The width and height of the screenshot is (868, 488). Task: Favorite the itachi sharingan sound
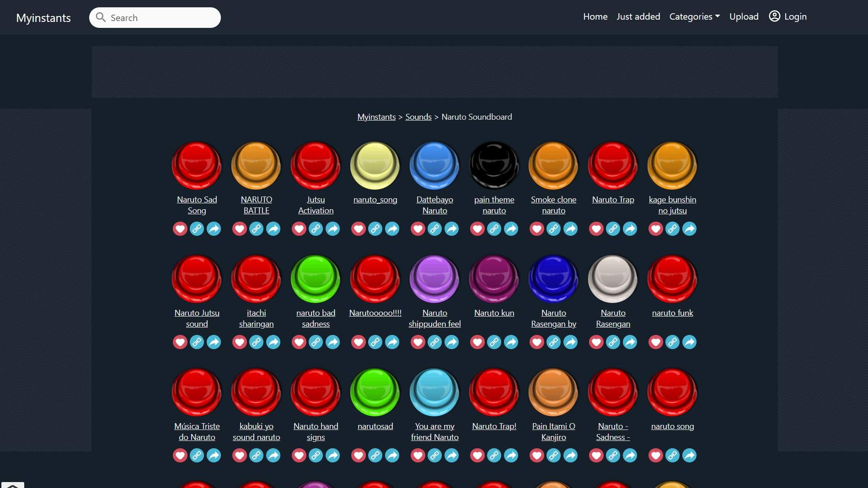point(240,342)
